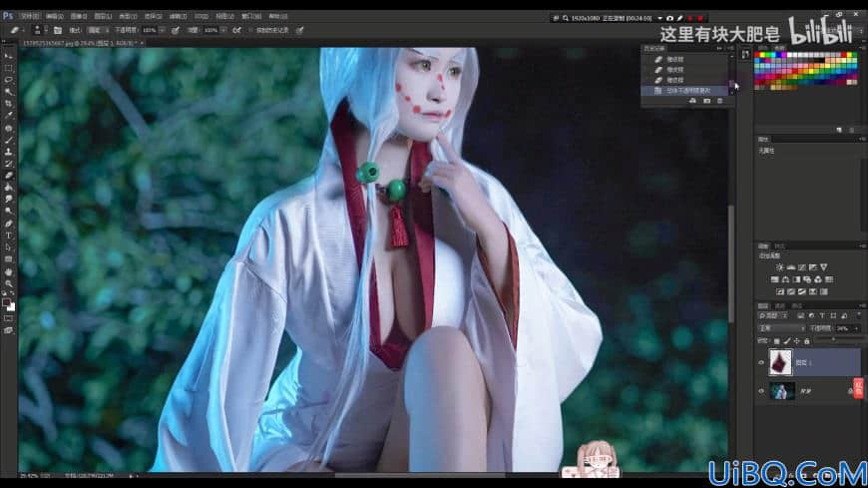This screenshot has height=488, width=868.
Task: Add a Brightness/Contrast adjustment
Action: pos(779,267)
